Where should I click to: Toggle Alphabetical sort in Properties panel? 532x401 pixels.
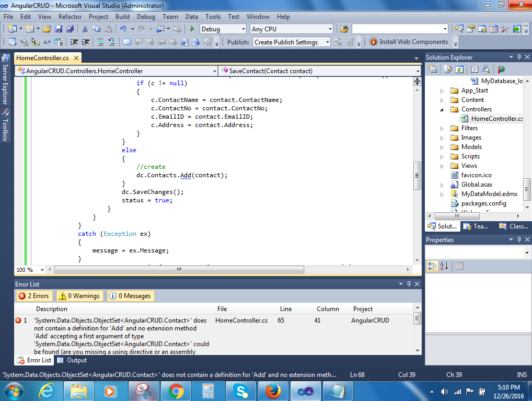[444, 266]
